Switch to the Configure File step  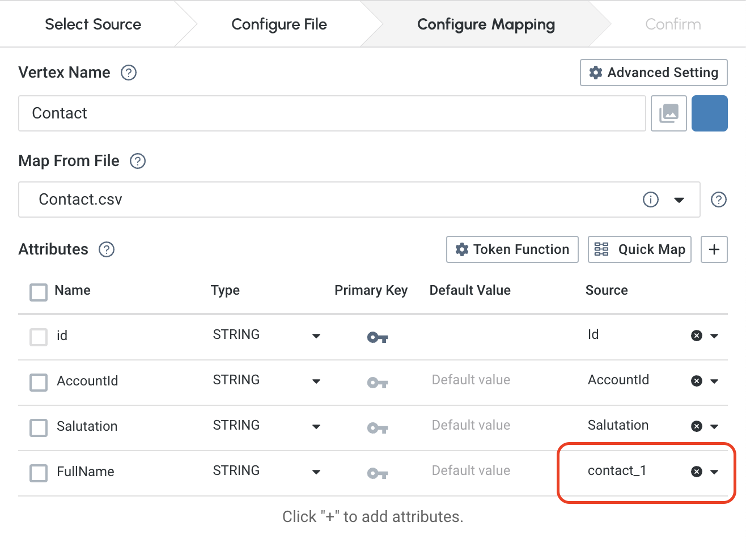(279, 24)
